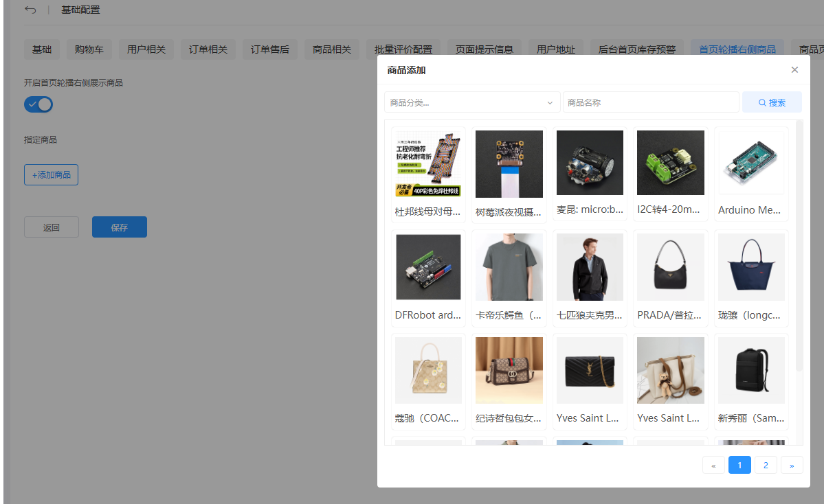Pick the PRADA/普拉... product thumbnail
The width and height of the screenshot is (824, 504).
[x=670, y=267]
